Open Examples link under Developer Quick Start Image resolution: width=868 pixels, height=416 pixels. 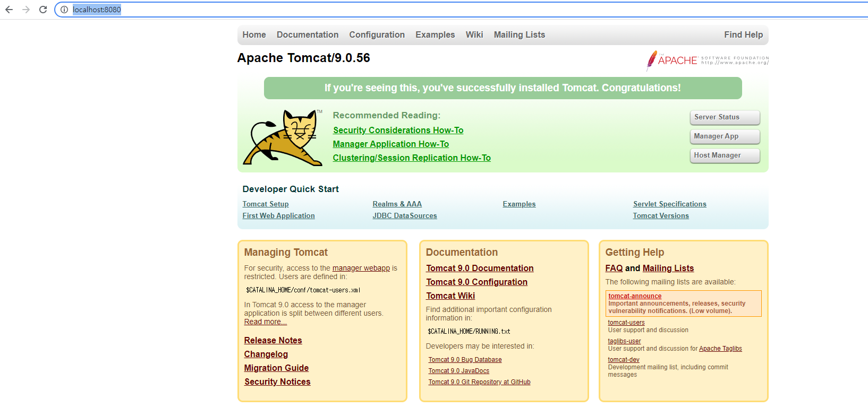(x=519, y=204)
